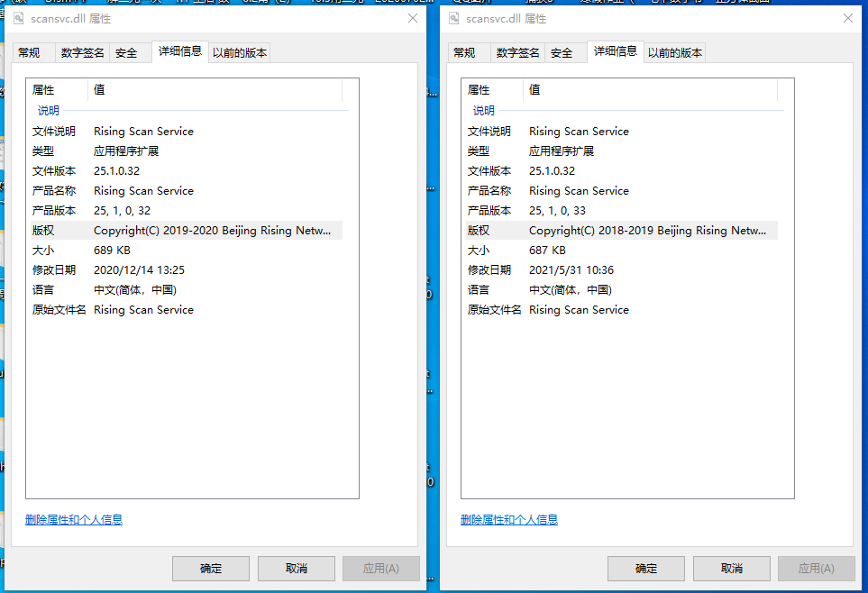Close the left scansvc.dll properties dialog
The image size is (868, 593).
[413, 18]
